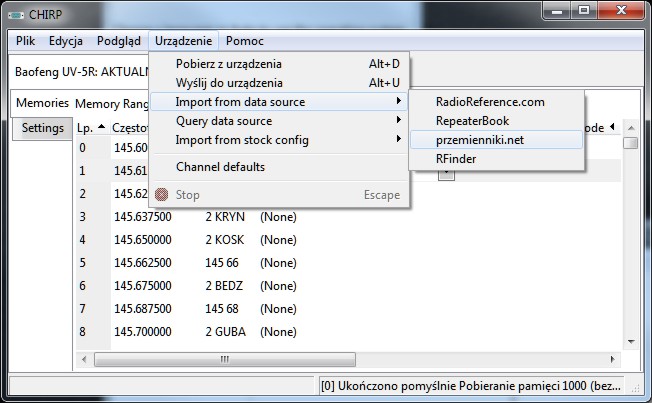
Task: Minimize the CHIRP window
Action: [557, 10]
